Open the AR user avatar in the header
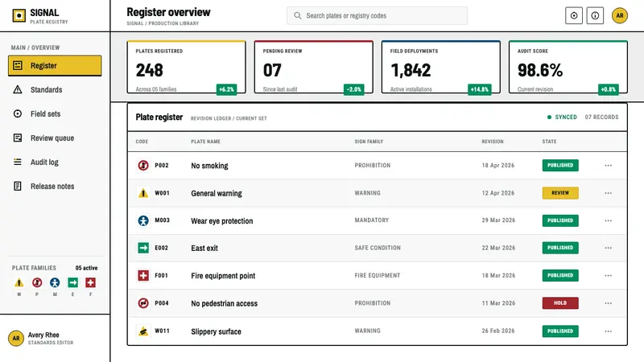 (620, 15)
